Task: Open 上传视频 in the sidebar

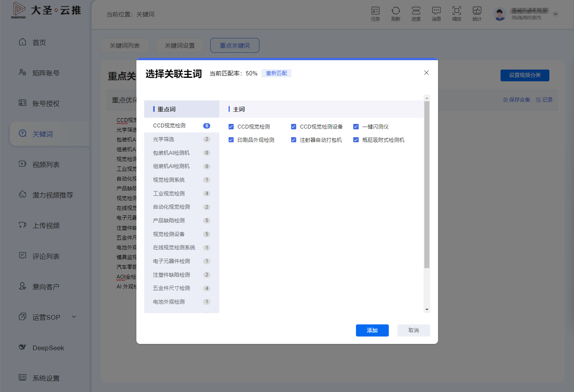Action: coord(46,226)
